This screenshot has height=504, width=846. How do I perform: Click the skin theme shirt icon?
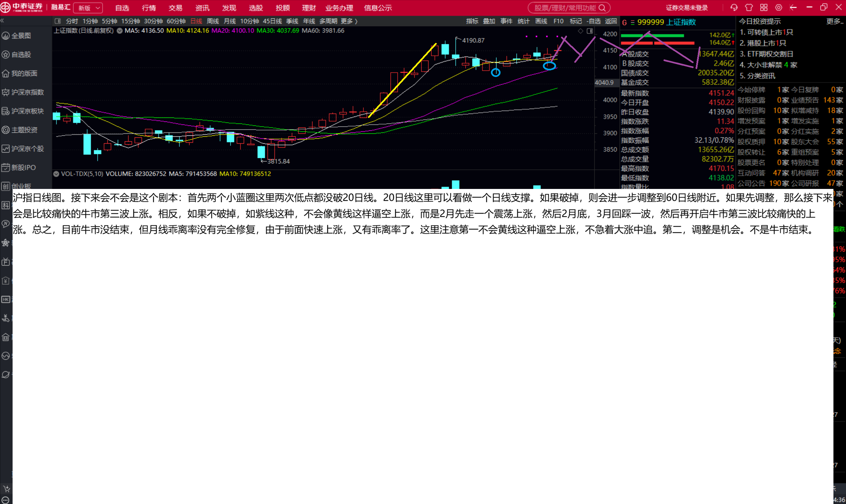pyautogui.click(x=749, y=8)
